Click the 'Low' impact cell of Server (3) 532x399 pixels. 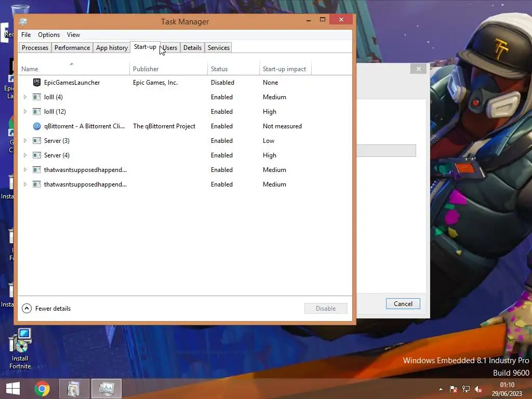(x=269, y=141)
